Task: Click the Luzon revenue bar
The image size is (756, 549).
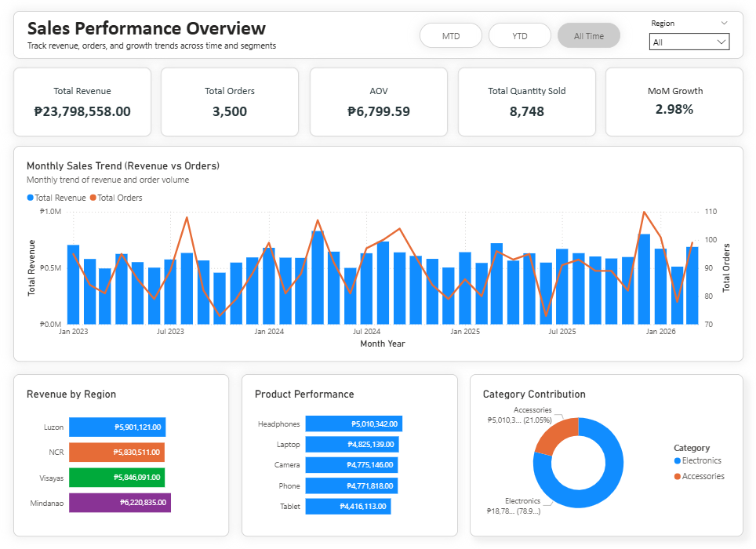Action: click(117, 427)
